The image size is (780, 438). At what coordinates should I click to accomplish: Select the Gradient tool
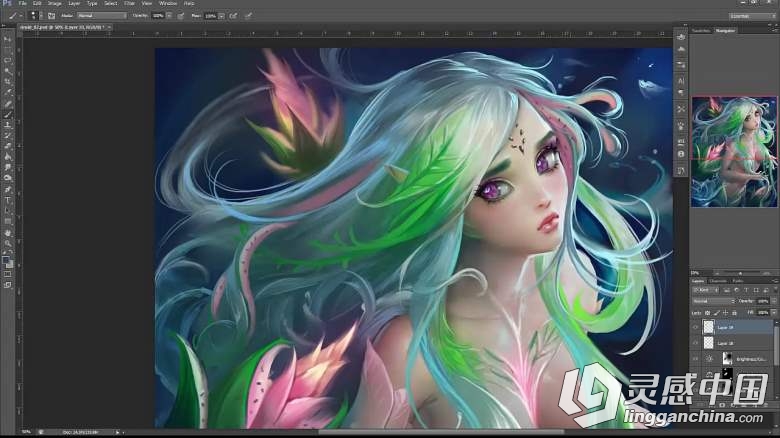point(7,157)
